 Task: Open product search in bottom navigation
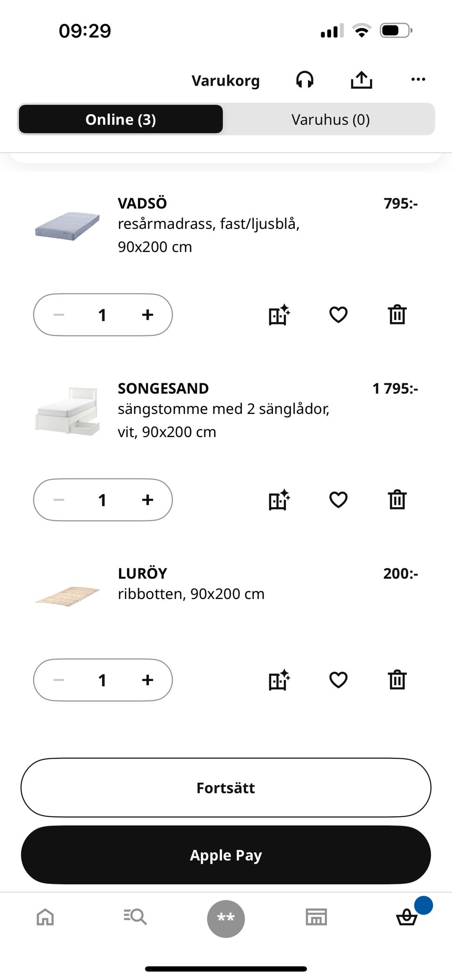click(135, 917)
